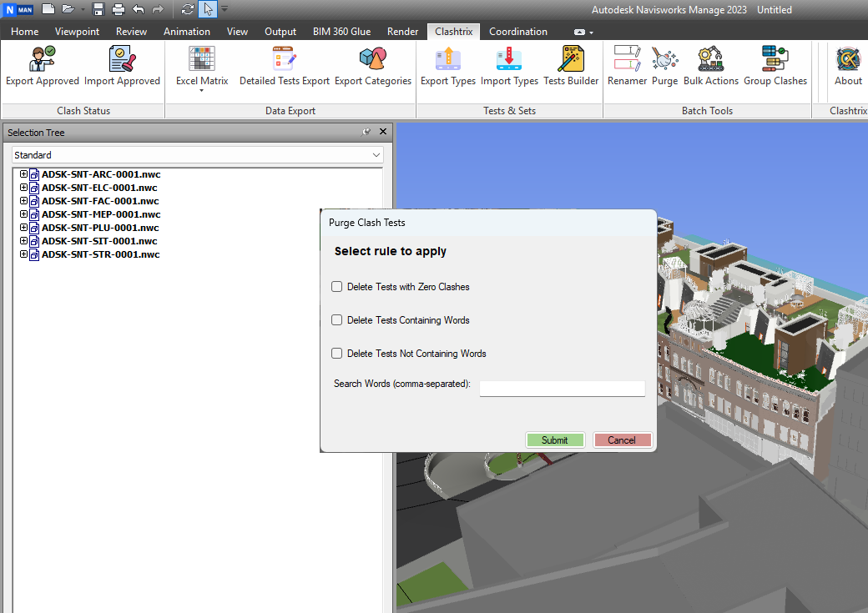
Task: Pin the Selection Tree panel
Action: click(x=366, y=132)
